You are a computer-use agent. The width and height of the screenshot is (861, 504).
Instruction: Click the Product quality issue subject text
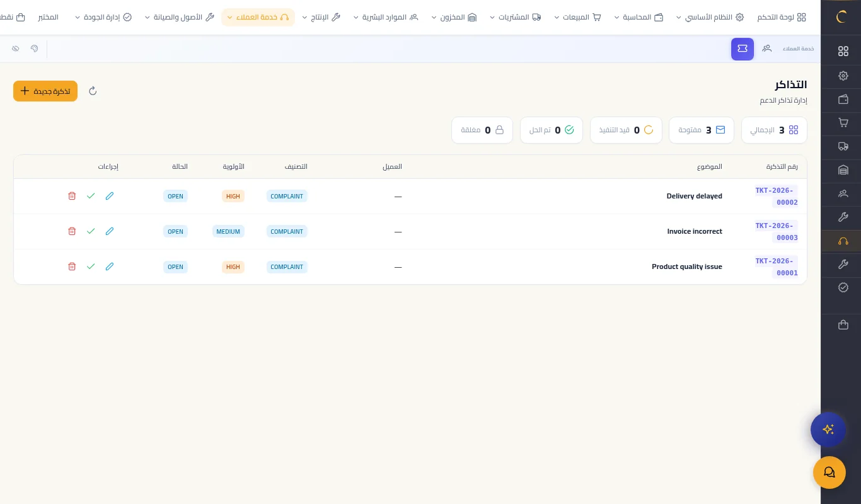point(687,266)
